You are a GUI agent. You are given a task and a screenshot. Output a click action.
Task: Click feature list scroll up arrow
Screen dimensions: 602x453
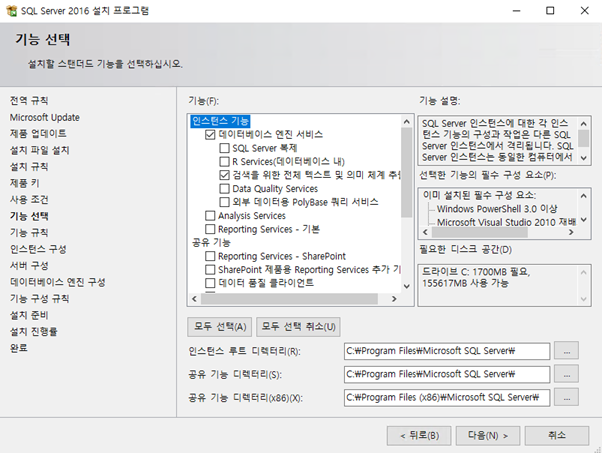(407, 122)
